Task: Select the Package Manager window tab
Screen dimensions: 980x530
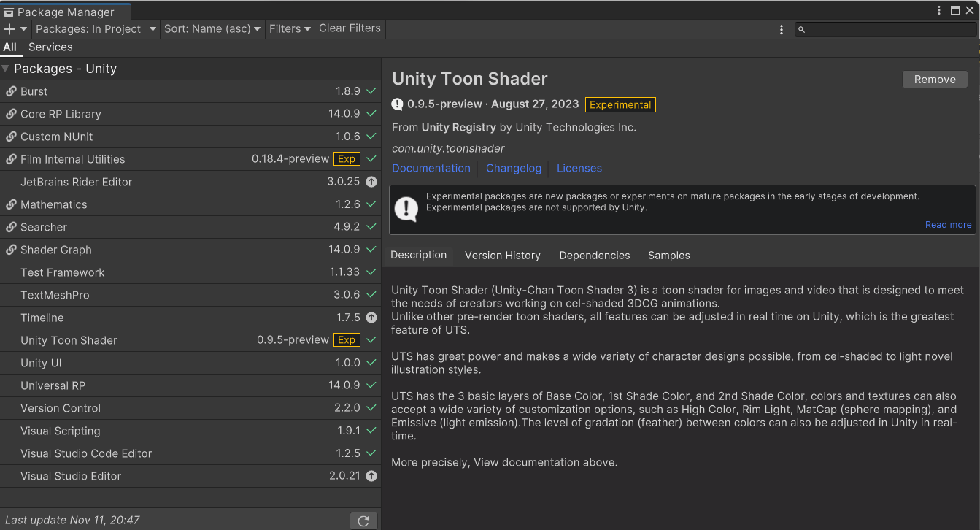Action: coord(66,12)
